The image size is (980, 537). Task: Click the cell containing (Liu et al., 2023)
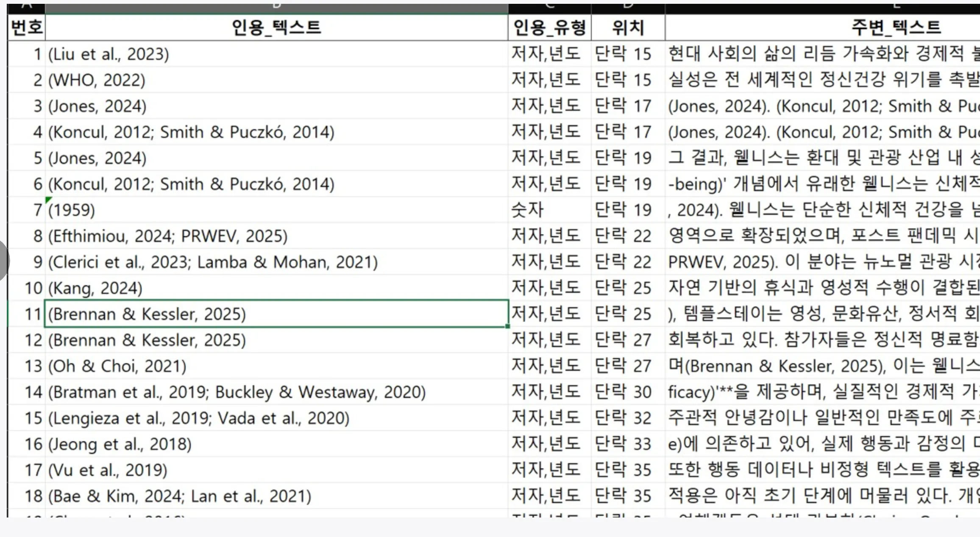170,54
